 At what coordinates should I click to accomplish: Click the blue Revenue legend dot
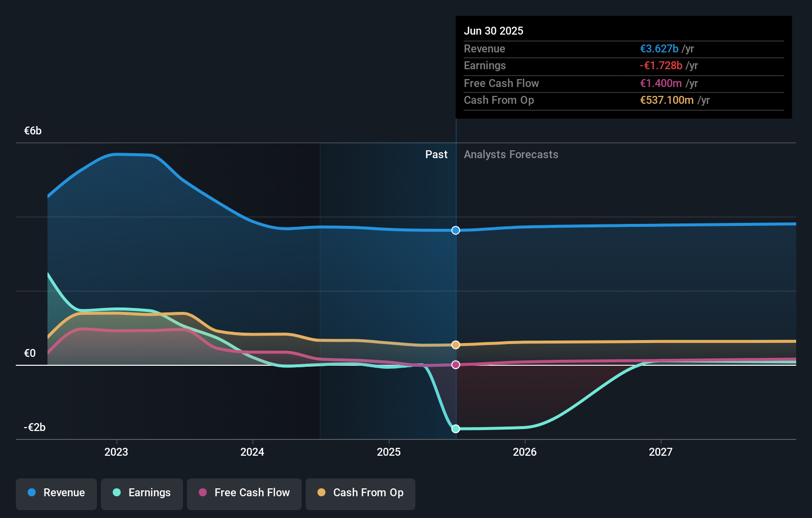click(x=32, y=493)
